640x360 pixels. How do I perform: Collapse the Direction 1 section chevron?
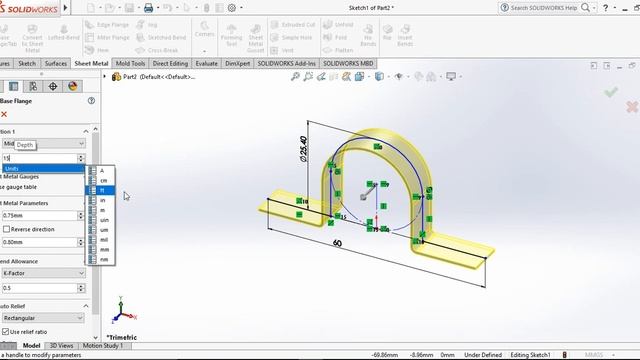(86, 131)
